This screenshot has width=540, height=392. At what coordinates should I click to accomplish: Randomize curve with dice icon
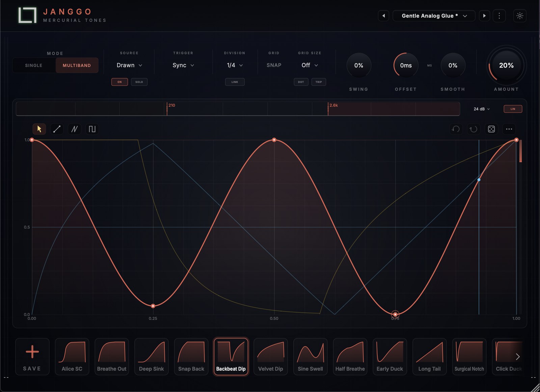(x=491, y=129)
